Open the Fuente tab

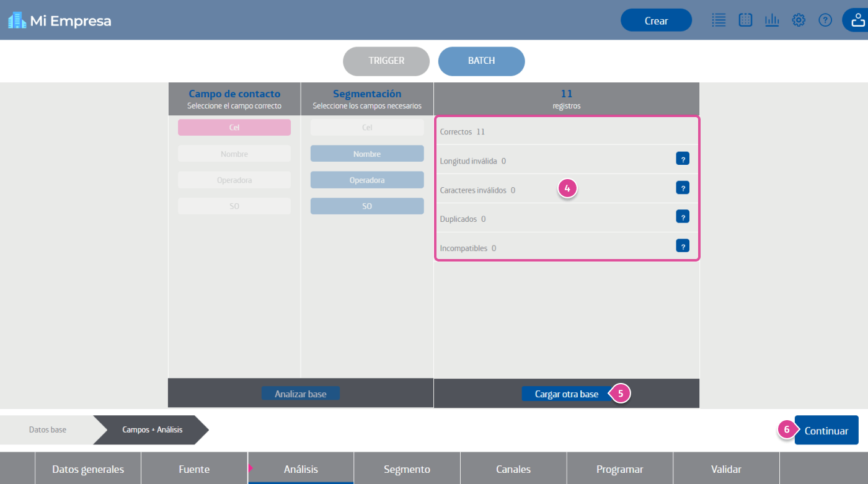click(194, 469)
